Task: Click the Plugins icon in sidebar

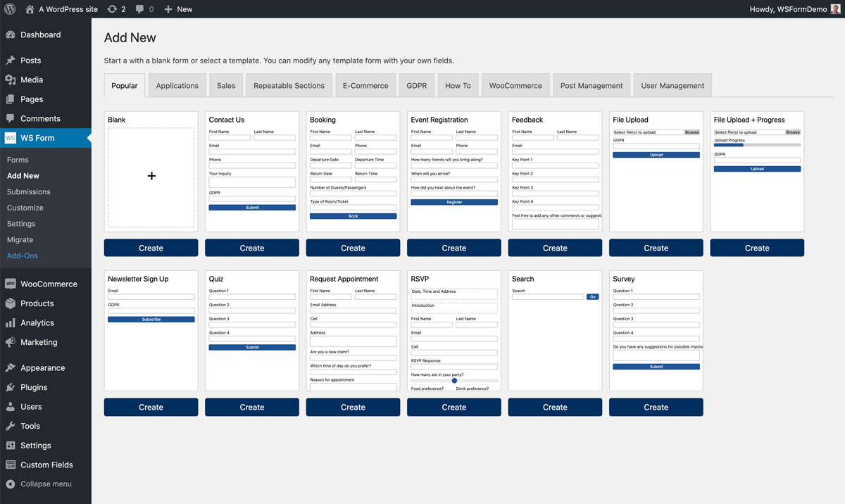Action: [11, 387]
